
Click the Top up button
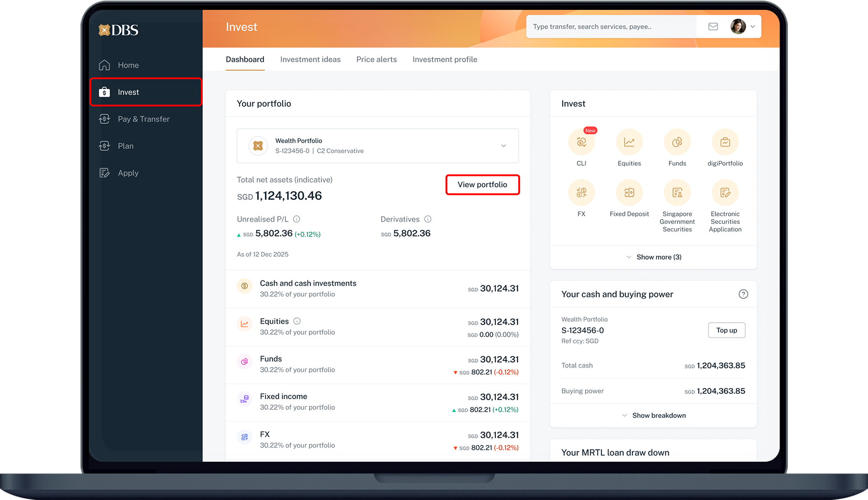coord(726,330)
